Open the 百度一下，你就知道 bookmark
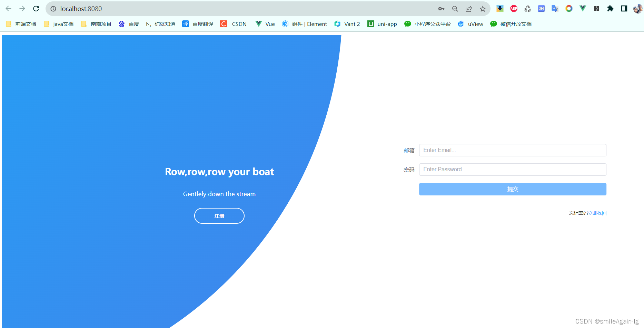Image resolution: width=644 pixels, height=328 pixels. 147,24
